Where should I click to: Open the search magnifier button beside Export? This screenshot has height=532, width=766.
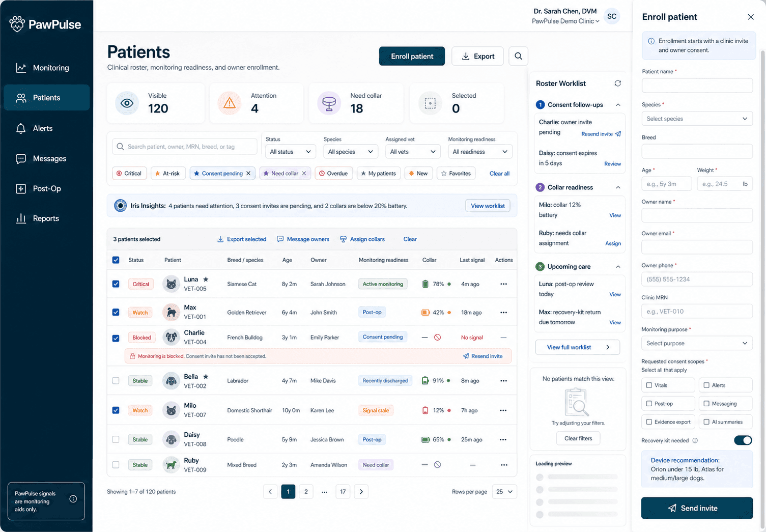pyautogui.click(x=518, y=56)
